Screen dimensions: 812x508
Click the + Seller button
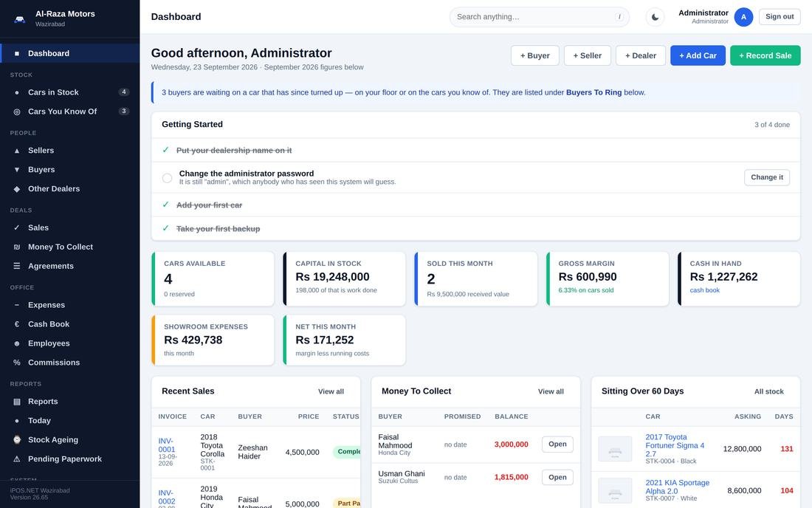pos(588,55)
